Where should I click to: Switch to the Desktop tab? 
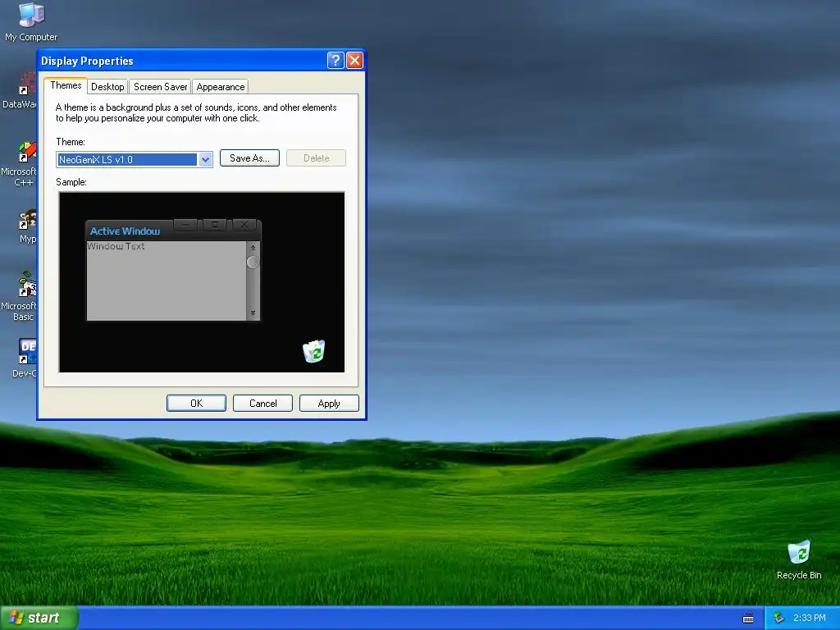(x=107, y=87)
